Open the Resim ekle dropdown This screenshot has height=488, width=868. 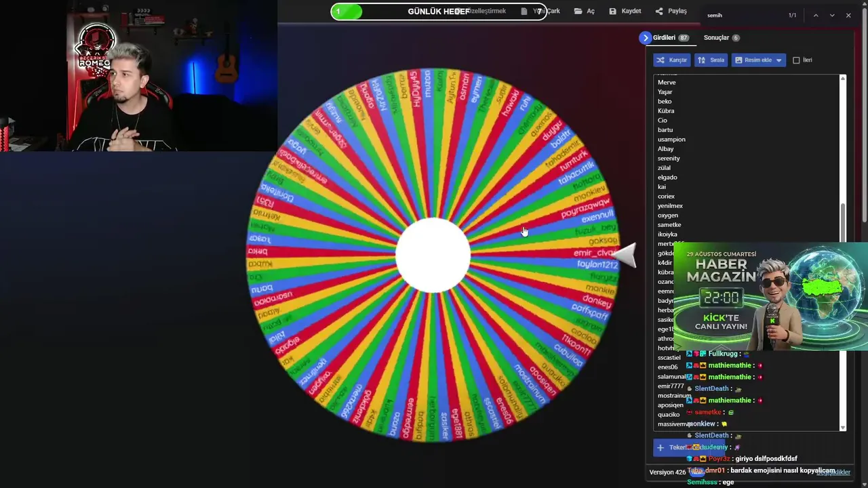pyautogui.click(x=758, y=60)
